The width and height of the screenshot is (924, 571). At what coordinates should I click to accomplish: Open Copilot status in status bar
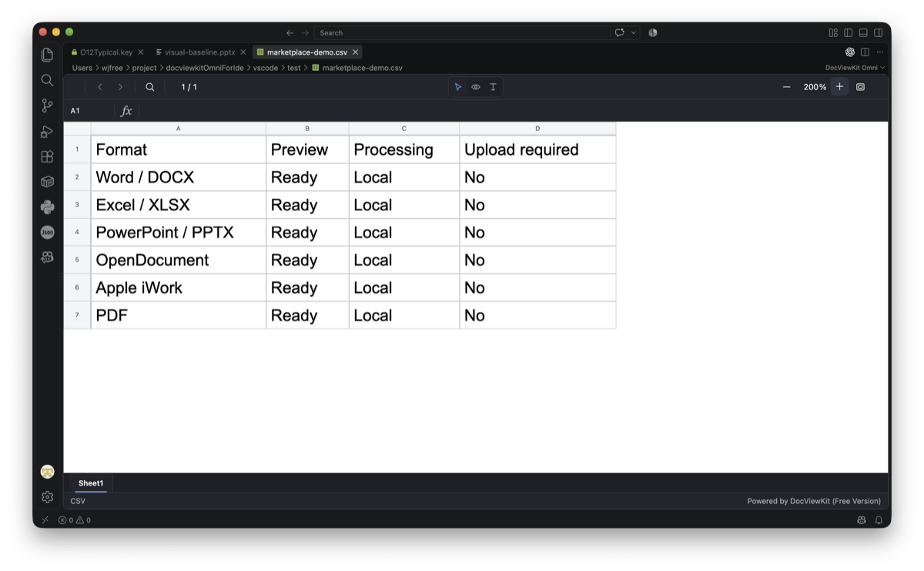(x=862, y=520)
